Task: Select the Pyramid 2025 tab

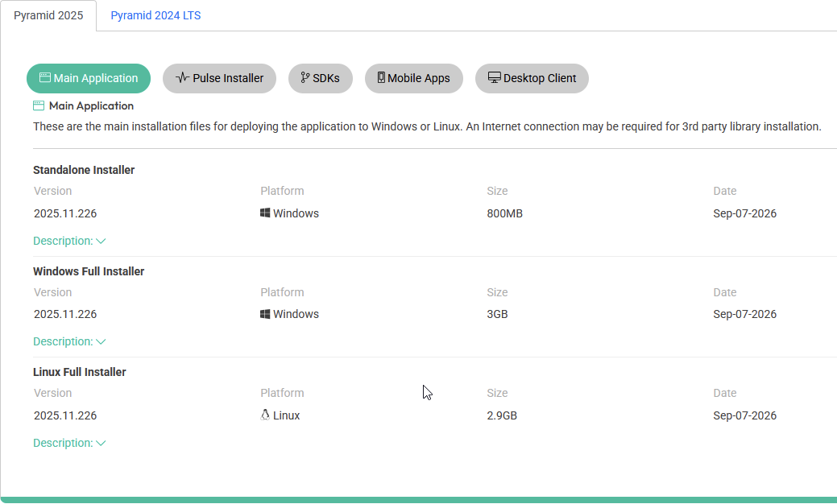Action: click(x=48, y=15)
